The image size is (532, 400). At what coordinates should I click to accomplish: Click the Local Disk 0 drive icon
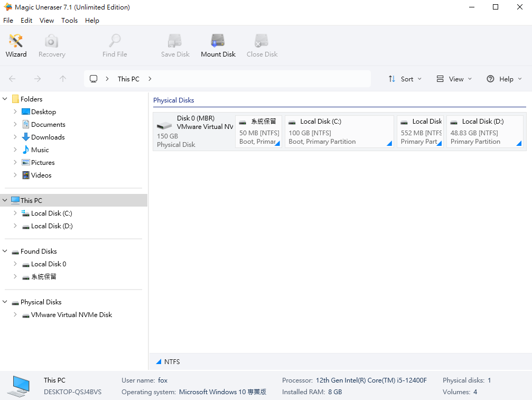pos(25,265)
